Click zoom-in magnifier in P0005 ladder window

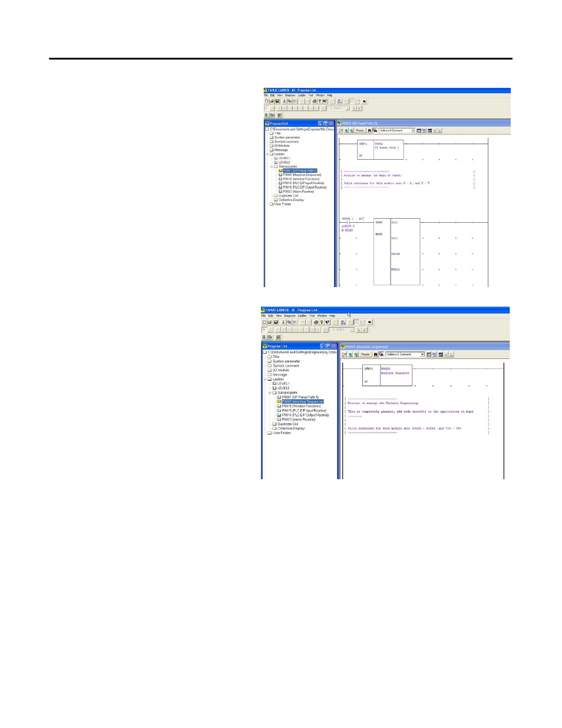click(x=350, y=354)
